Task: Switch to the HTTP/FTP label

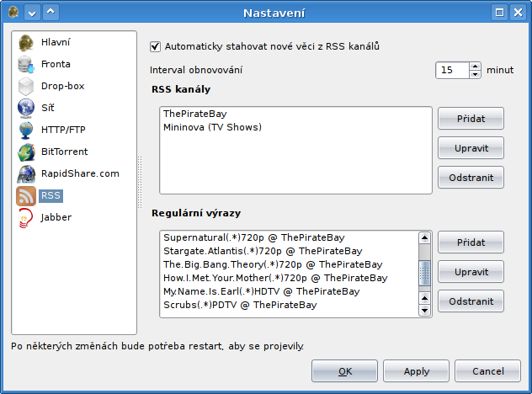Action: click(x=63, y=130)
